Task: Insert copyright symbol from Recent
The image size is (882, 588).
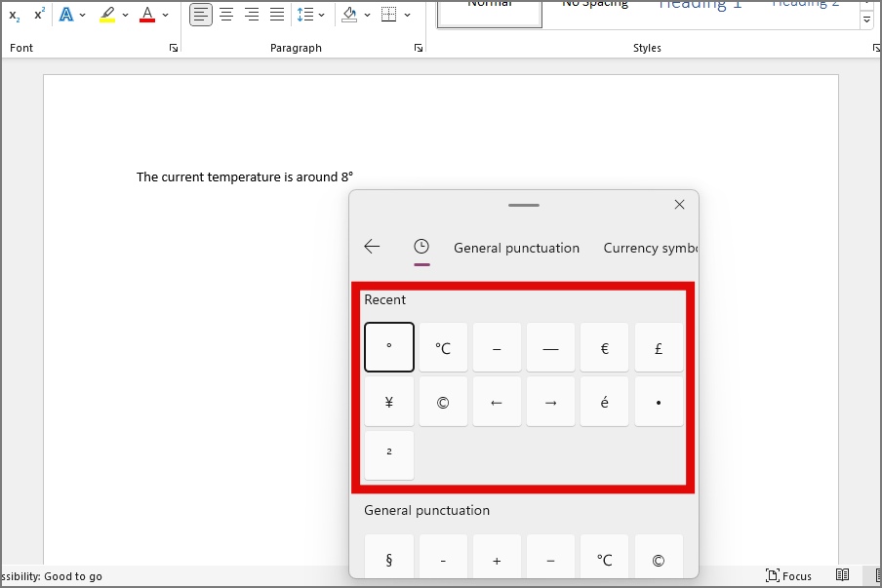Action: 443,402
